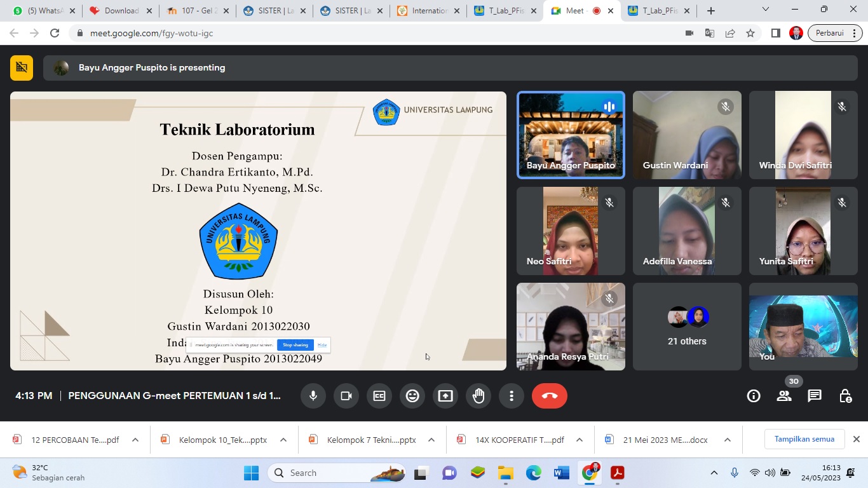Click the browser address bar URL
868x488 pixels.
[x=151, y=33]
